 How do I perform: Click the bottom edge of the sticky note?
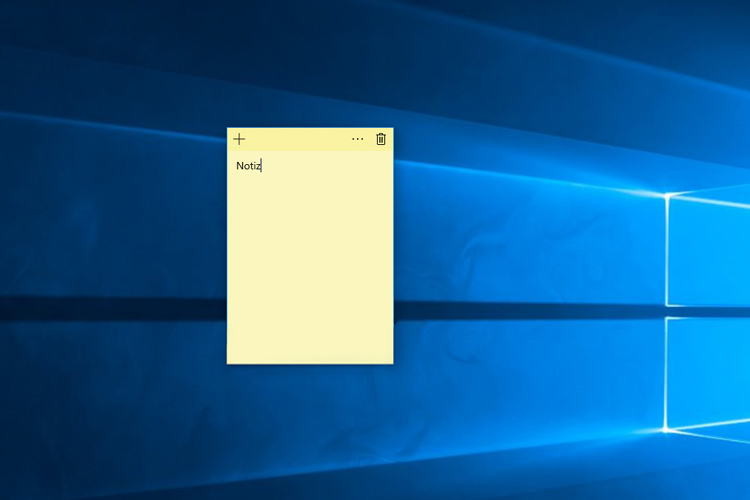[310, 363]
